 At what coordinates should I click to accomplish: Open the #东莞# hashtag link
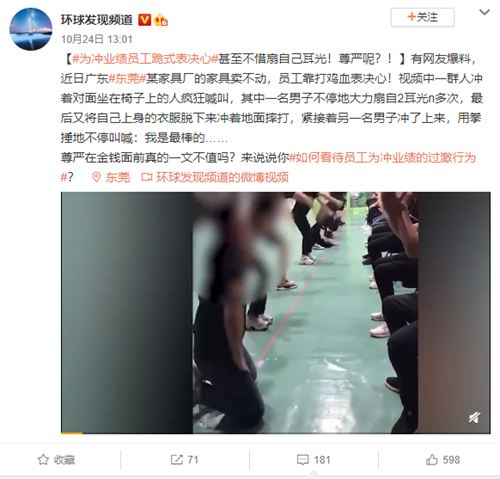coord(127,79)
